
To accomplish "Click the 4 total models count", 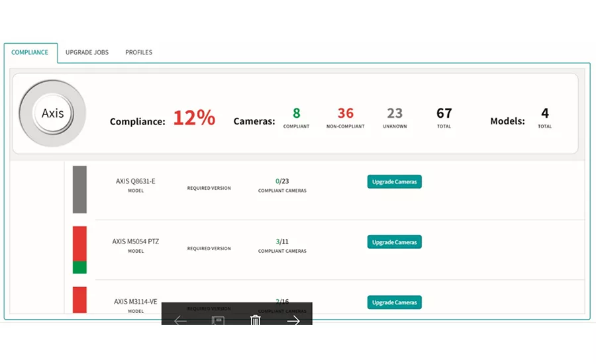I will coord(545,113).
